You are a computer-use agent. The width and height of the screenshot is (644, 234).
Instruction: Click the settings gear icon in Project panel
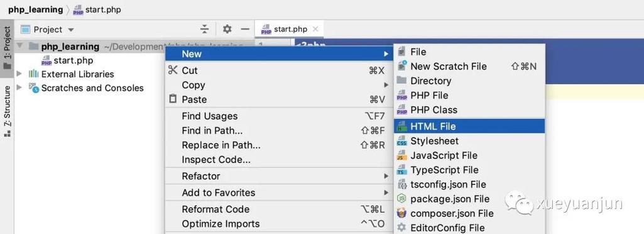pyautogui.click(x=227, y=29)
